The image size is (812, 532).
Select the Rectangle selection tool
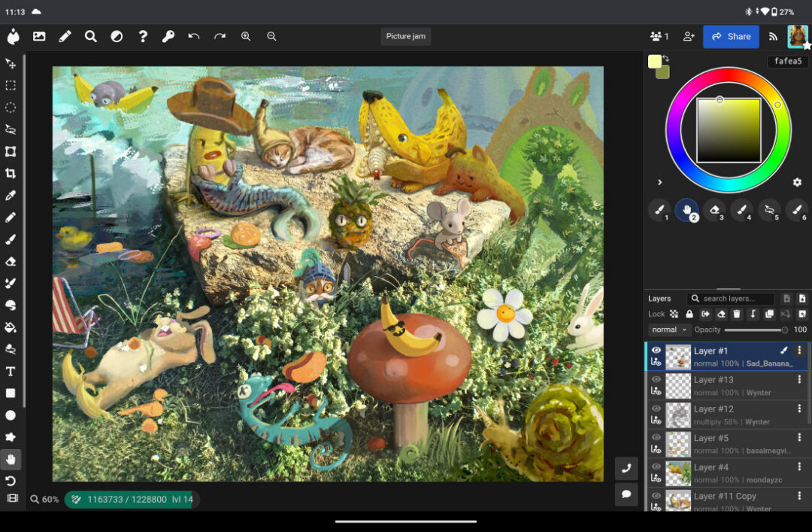pyautogui.click(x=11, y=86)
